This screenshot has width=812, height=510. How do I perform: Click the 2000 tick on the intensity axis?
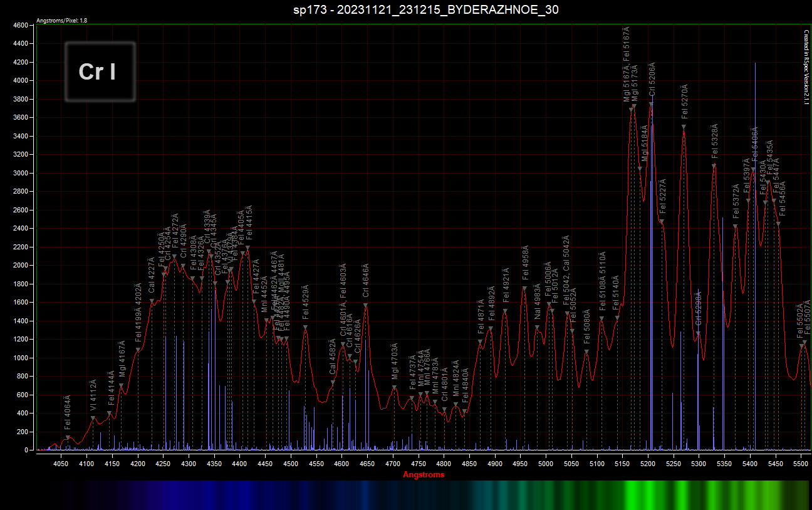coord(21,266)
